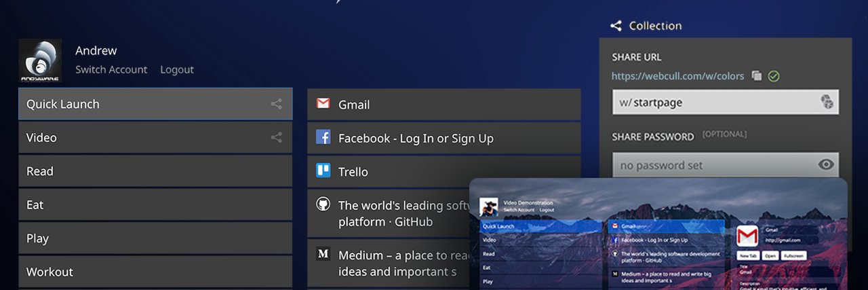Select the Eat collection
Viewport: 868px width, 290px height.
pyautogui.click(x=155, y=204)
